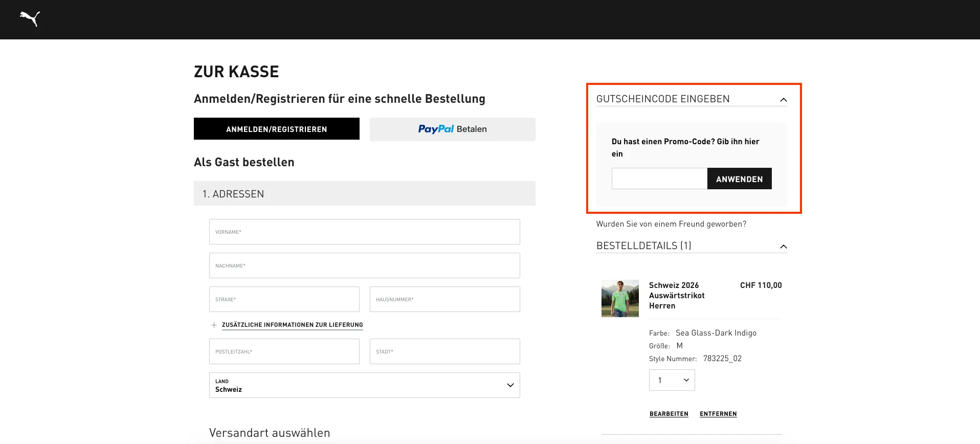The width and height of the screenshot is (980, 444).
Task: Remove the jersey via Entfernen link
Action: pos(718,413)
